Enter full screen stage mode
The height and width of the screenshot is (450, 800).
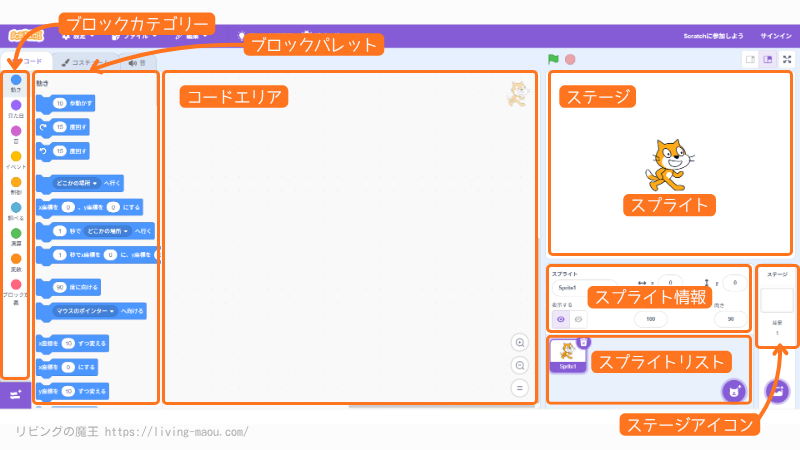(x=786, y=60)
